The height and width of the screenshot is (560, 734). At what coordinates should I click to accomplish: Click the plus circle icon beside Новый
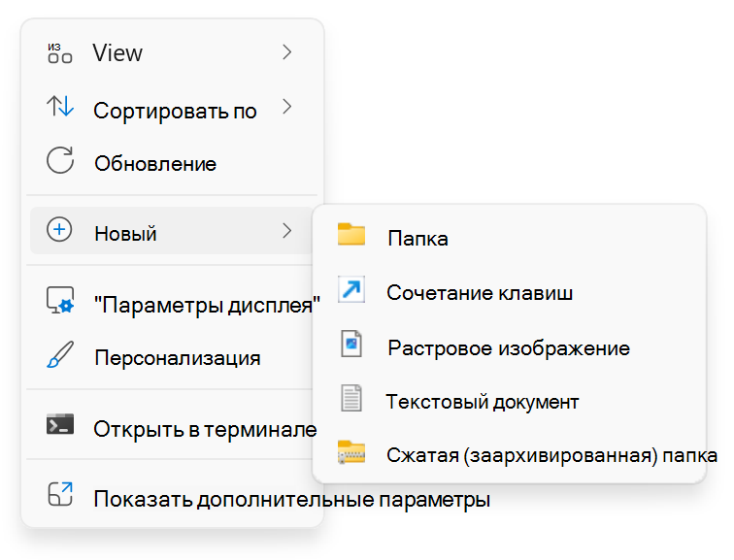tap(59, 230)
